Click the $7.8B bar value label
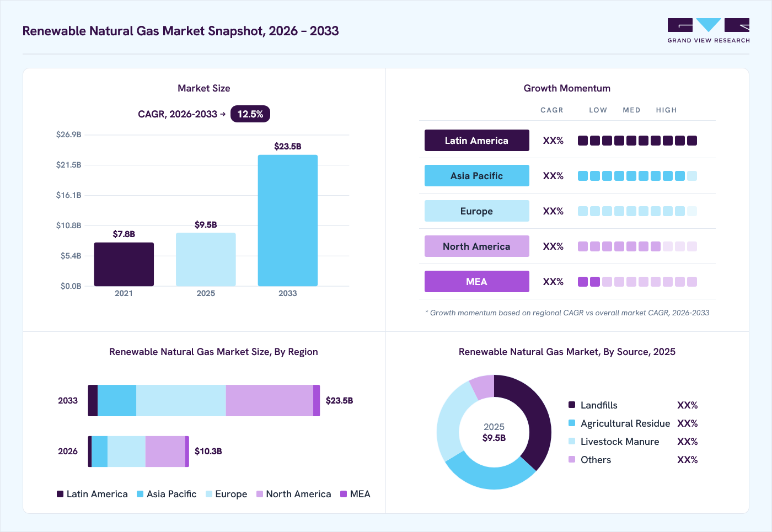Screen dimensions: 772x532 (124, 234)
